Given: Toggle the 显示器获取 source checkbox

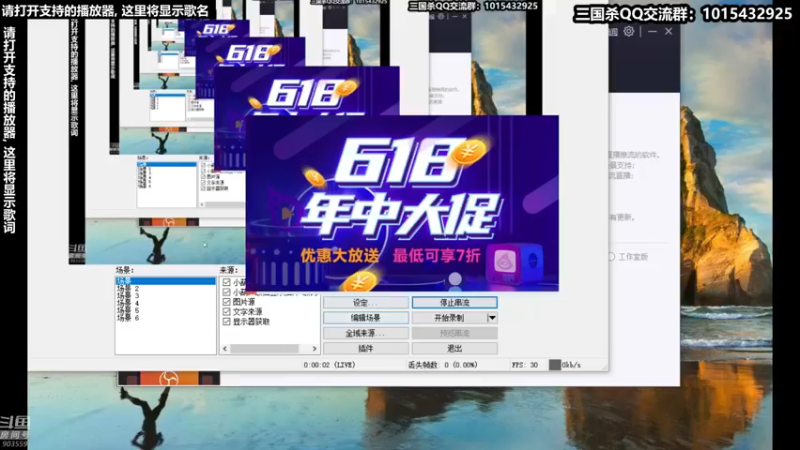Looking at the screenshot, I should [x=227, y=322].
